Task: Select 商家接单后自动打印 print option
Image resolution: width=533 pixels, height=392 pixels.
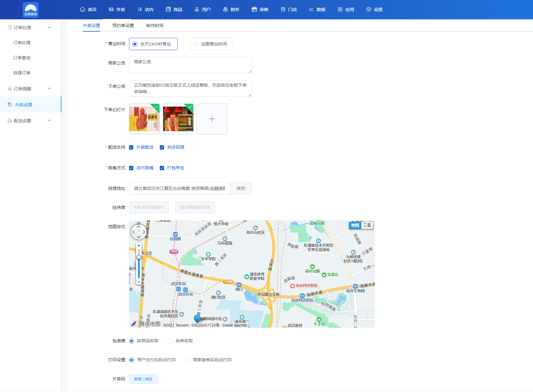Action: coord(187,360)
